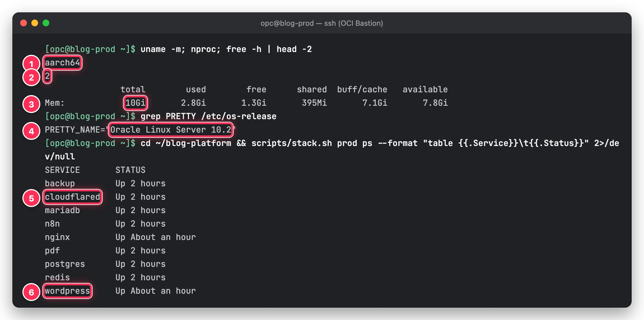Click the used memory value 2.8Gi
644x320 pixels.
[193, 103]
